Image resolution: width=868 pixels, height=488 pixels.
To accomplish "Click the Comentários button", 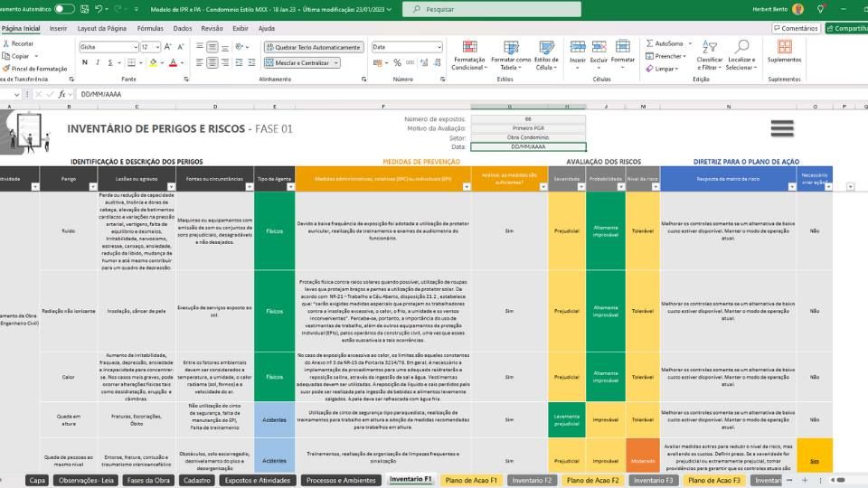I will point(795,28).
